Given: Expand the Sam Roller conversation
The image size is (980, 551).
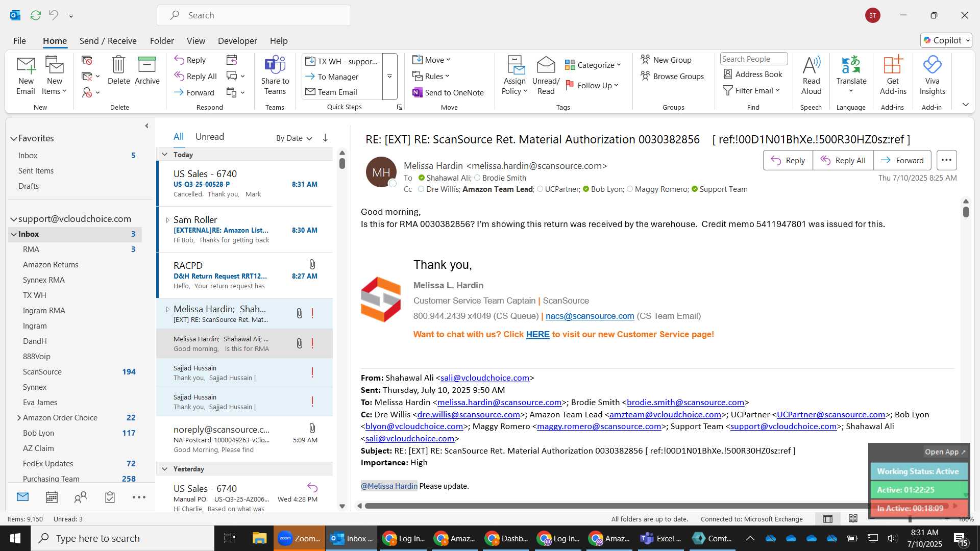Looking at the screenshot, I should point(167,220).
